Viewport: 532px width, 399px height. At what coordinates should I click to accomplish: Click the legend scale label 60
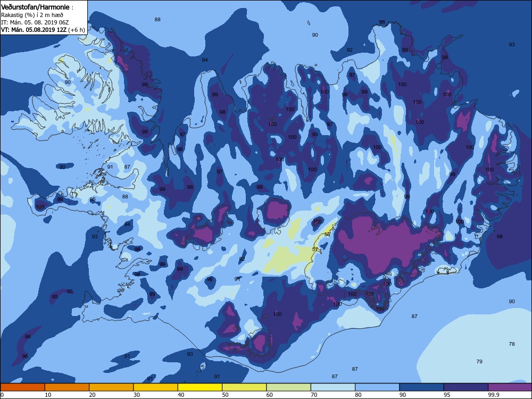(x=270, y=395)
